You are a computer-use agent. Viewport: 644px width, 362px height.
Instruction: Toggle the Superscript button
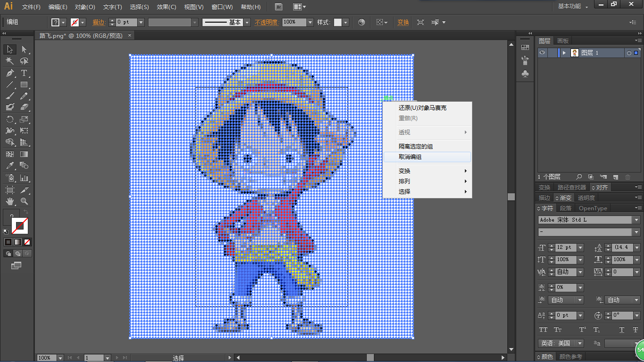pyautogui.click(x=583, y=329)
